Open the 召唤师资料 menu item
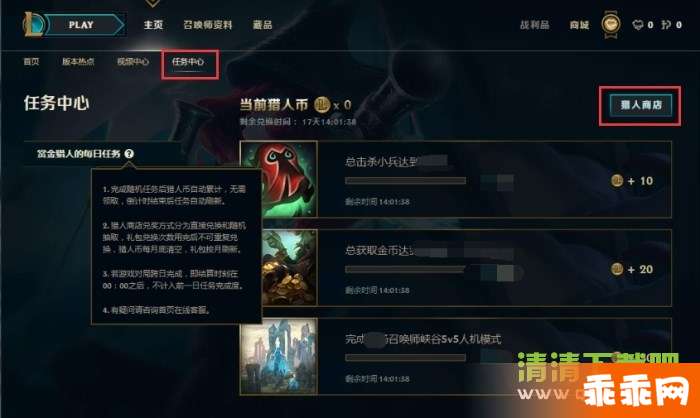The image size is (700, 418). coord(208,25)
